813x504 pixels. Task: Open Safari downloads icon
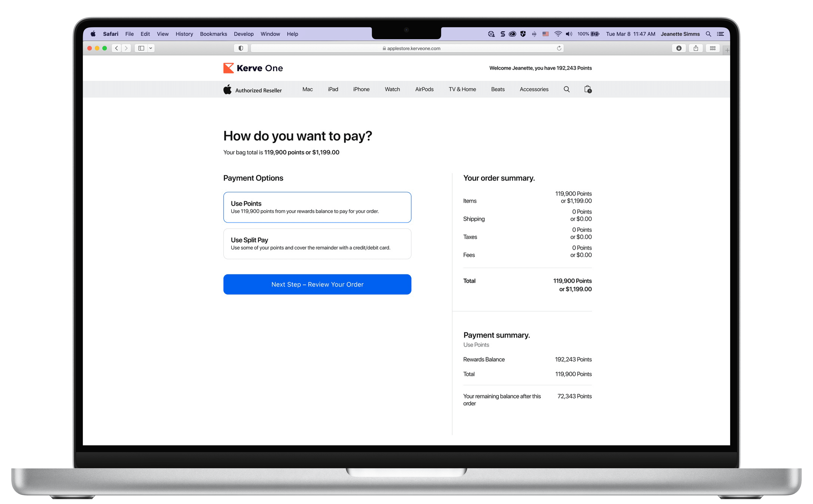[678, 48]
